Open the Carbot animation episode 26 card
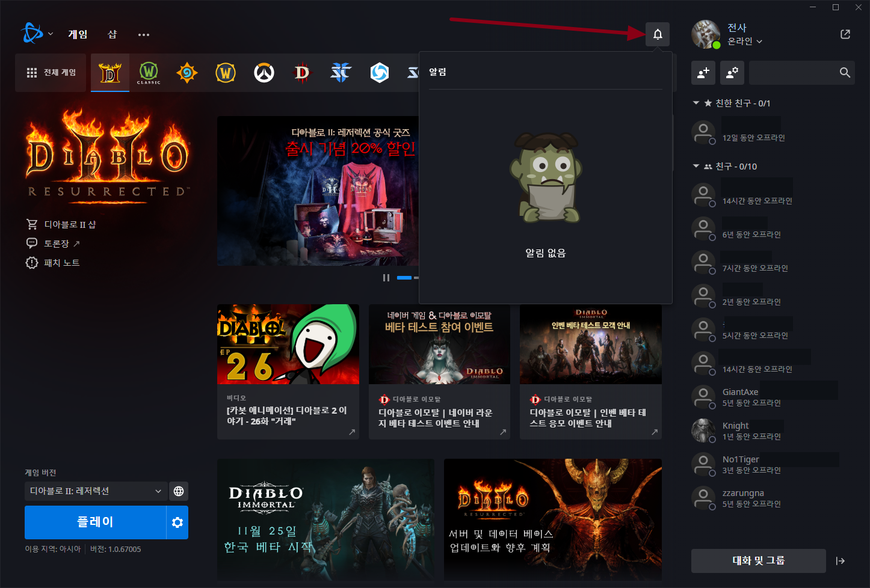 (x=288, y=372)
